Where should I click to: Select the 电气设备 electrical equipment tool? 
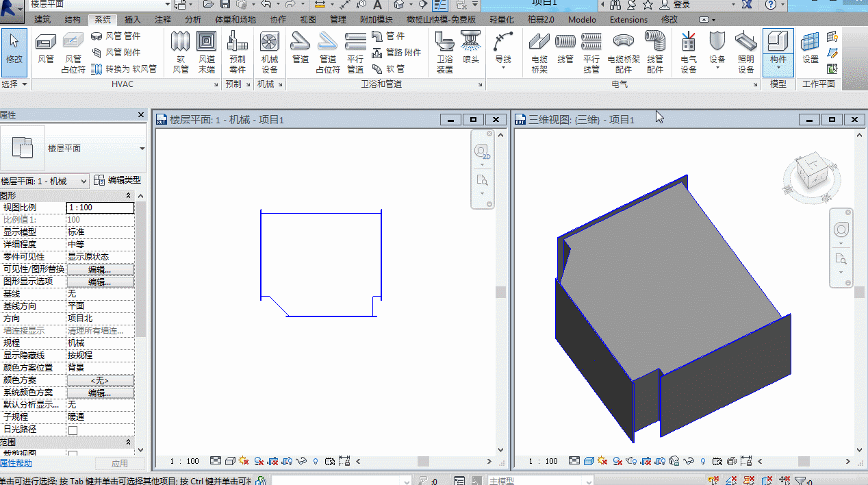point(689,52)
